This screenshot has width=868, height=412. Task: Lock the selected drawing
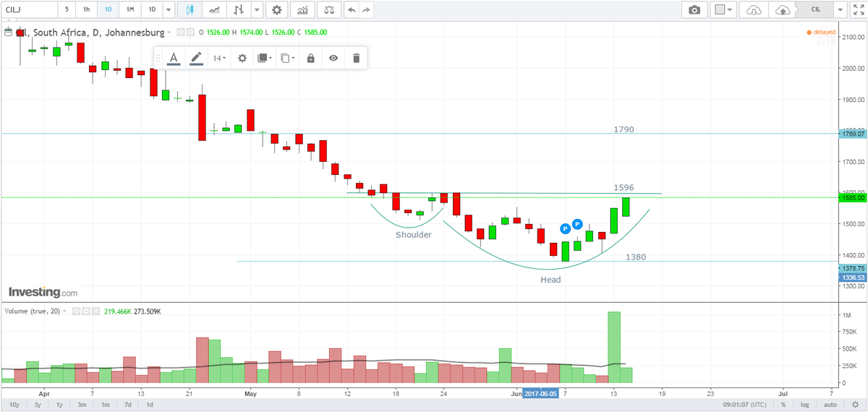pos(310,58)
